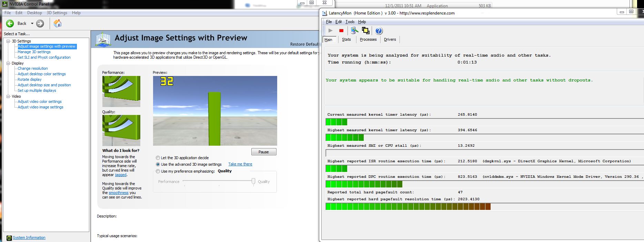Open the Home icon in NVIDIA Control Panel
The image size is (644, 242).
[58, 23]
